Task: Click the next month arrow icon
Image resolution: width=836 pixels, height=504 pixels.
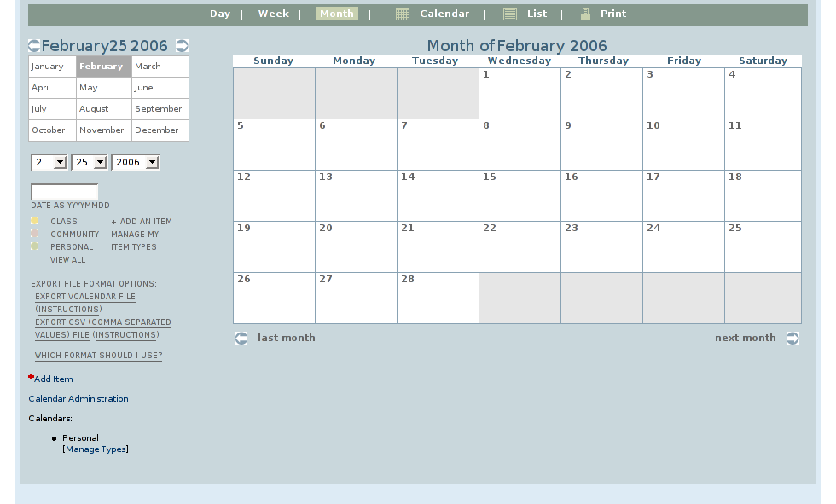Action: tap(792, 339)
